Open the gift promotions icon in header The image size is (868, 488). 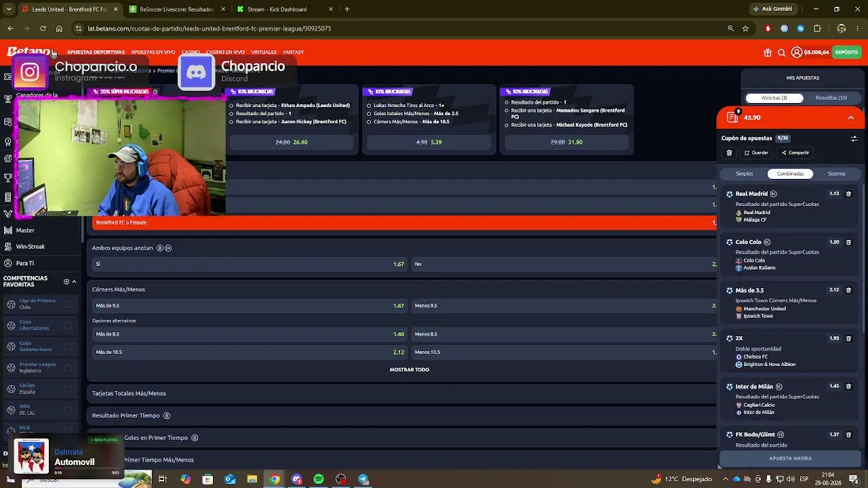(x=768, y=52)
